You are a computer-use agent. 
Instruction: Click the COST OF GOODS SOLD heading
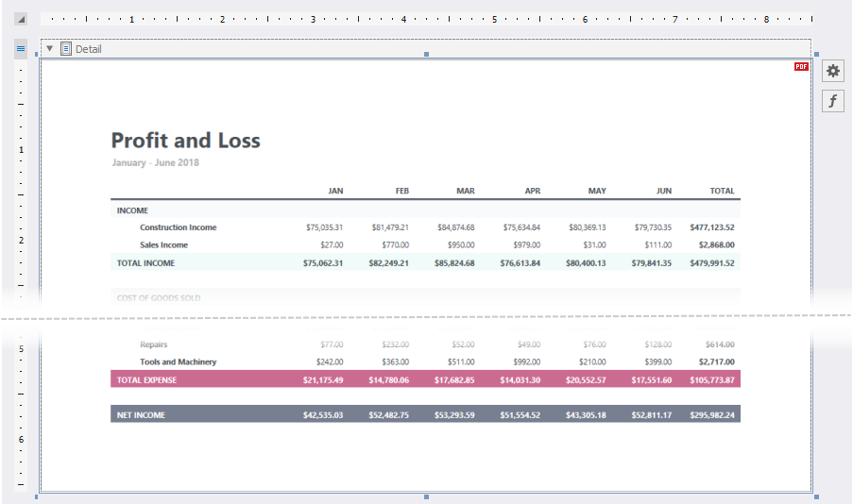click(x=159, y=298)
